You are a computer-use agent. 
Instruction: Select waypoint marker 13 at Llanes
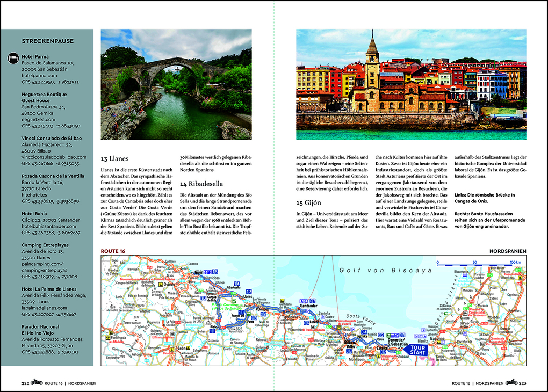point(249,292)
